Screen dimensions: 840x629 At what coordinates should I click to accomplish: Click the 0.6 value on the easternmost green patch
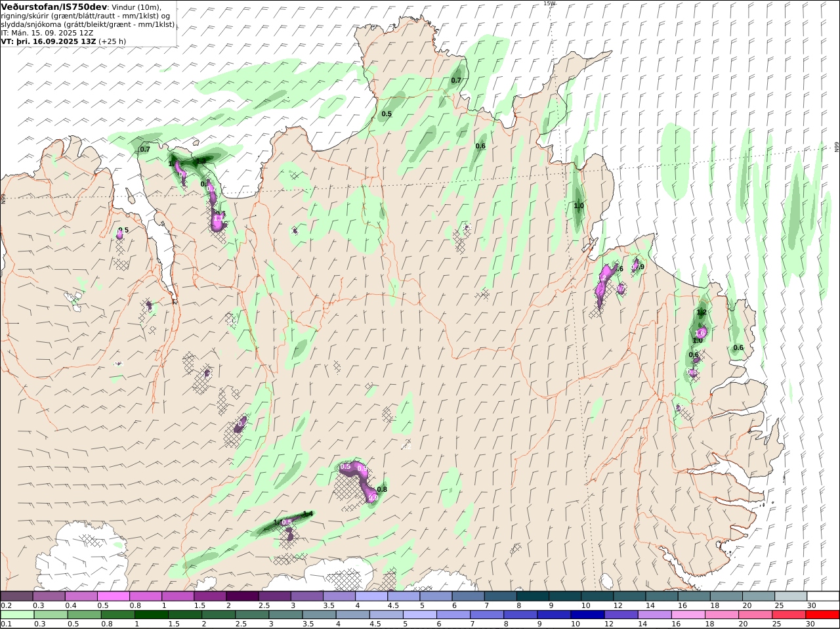[738, 347]
